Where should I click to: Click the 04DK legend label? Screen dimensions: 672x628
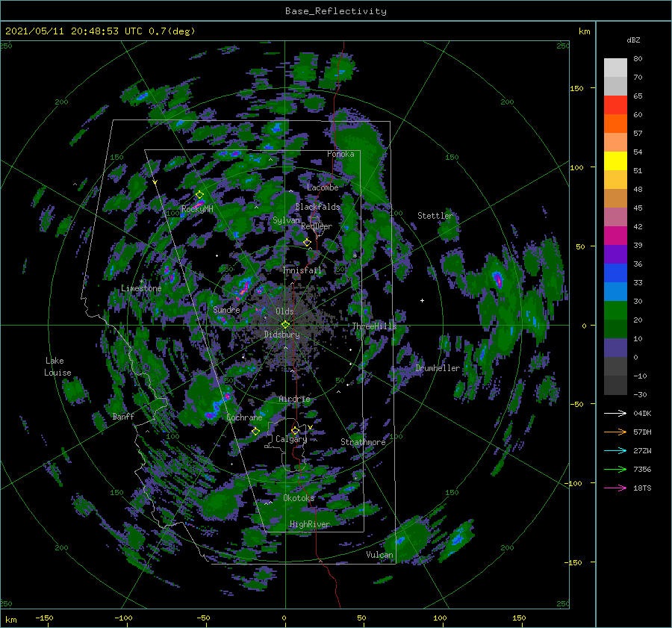tap(642, 413)
